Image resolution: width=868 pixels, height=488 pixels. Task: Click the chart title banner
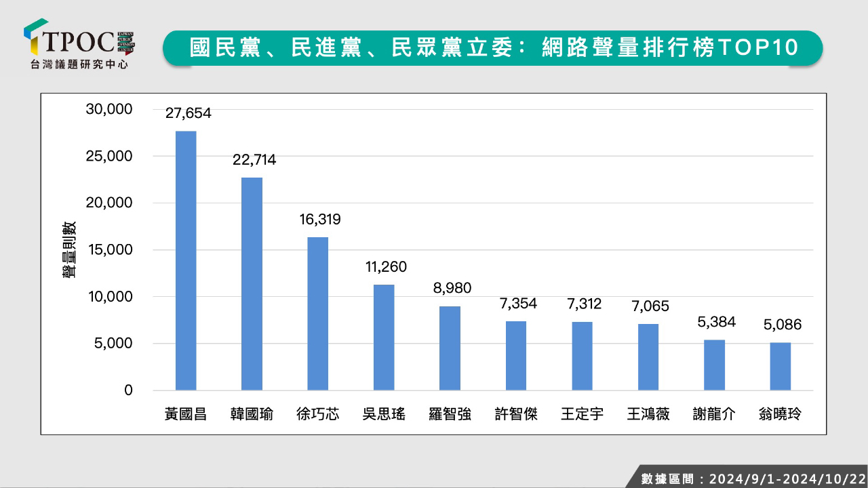coord(492,47)
